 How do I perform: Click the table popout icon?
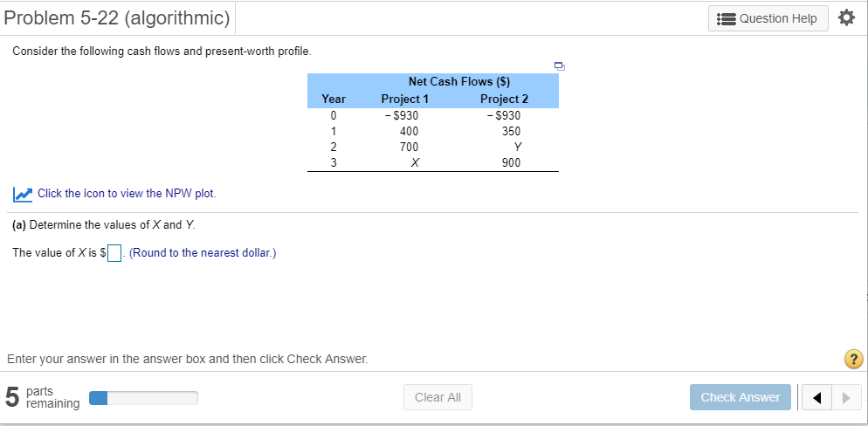[560, 66]
